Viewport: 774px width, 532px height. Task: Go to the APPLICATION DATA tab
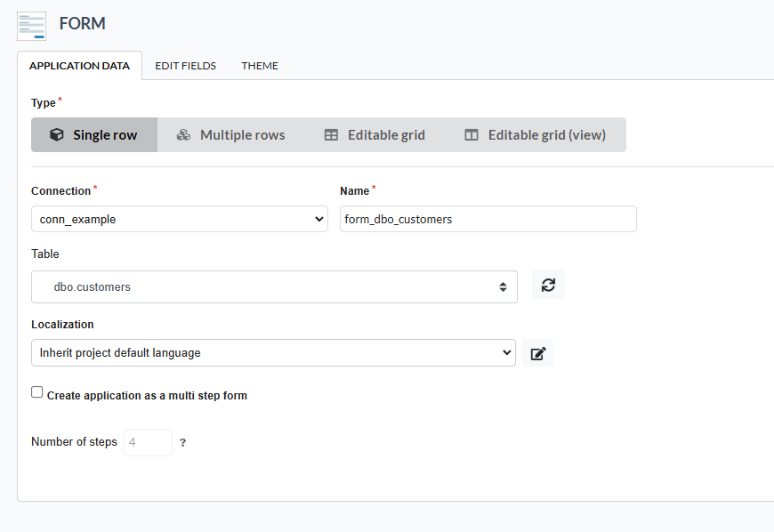(80, 65)
